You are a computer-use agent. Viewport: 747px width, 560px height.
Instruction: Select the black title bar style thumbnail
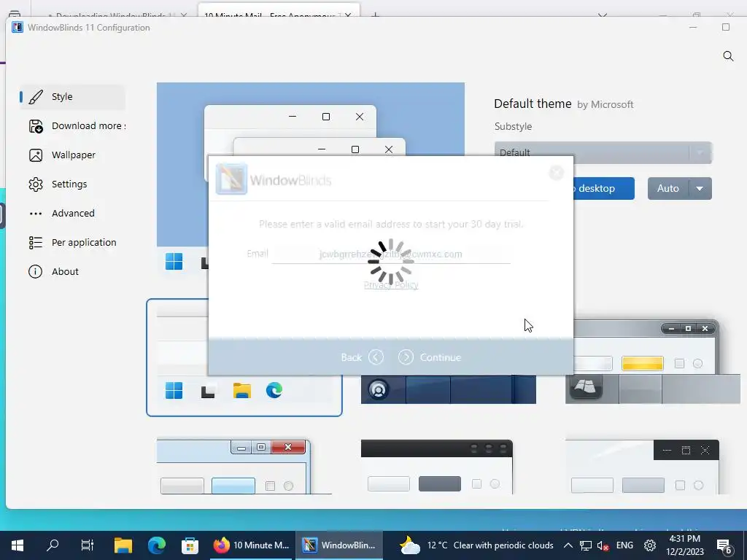click(x=437, y=467)
